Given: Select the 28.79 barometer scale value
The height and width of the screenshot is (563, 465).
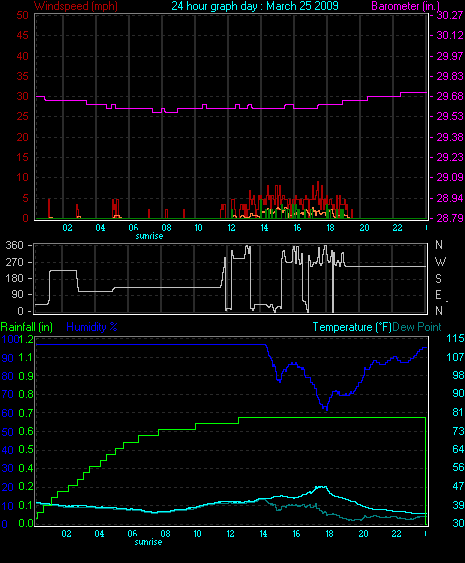Looking at the screenshot, I should coord(450,218).
